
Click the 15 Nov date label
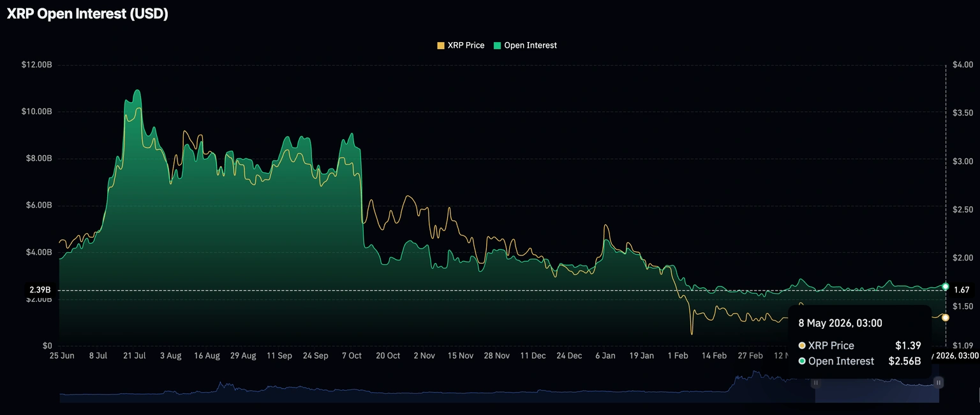click(x=460, y=356)
